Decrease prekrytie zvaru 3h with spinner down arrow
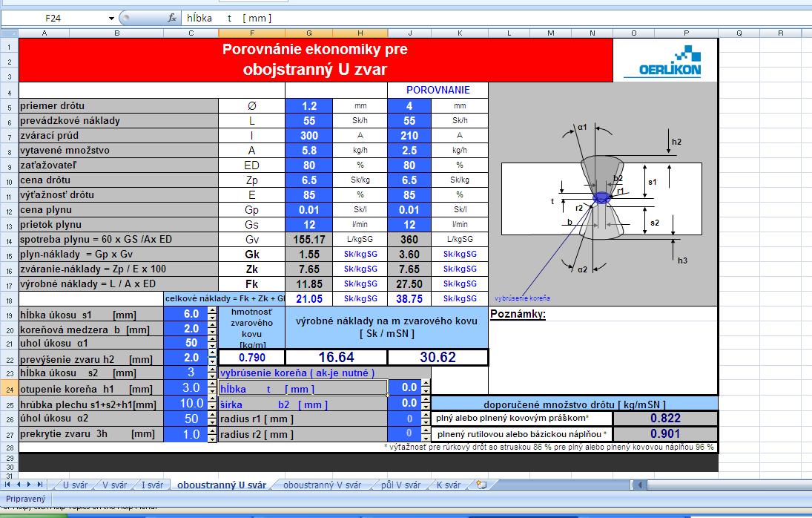The height and width of the screenshot is (518, 812). (214, 438)
